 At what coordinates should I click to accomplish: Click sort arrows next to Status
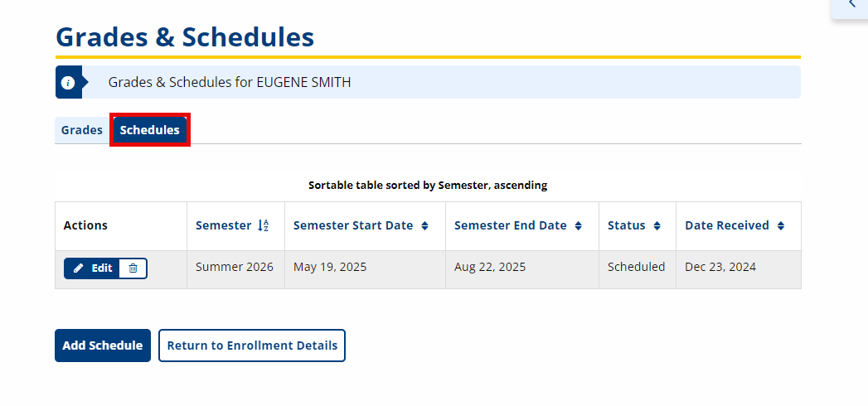[657, 225]
